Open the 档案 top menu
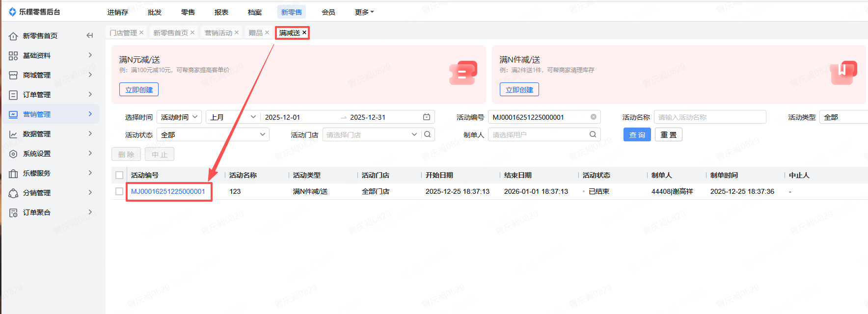 255,12
